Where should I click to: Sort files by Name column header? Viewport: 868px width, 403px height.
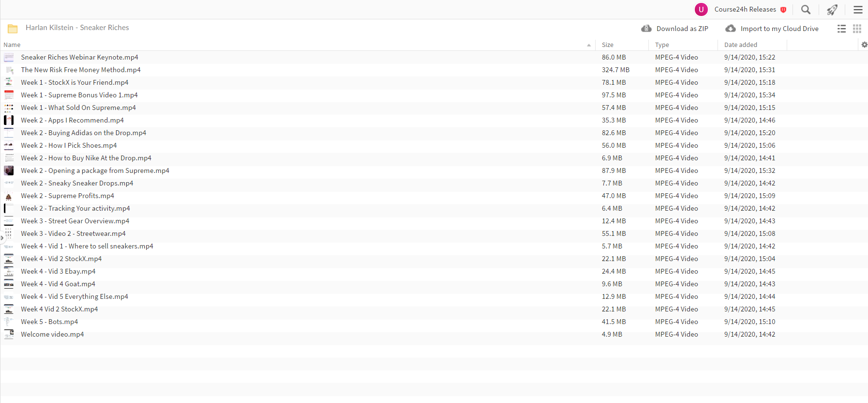(12, 45)
